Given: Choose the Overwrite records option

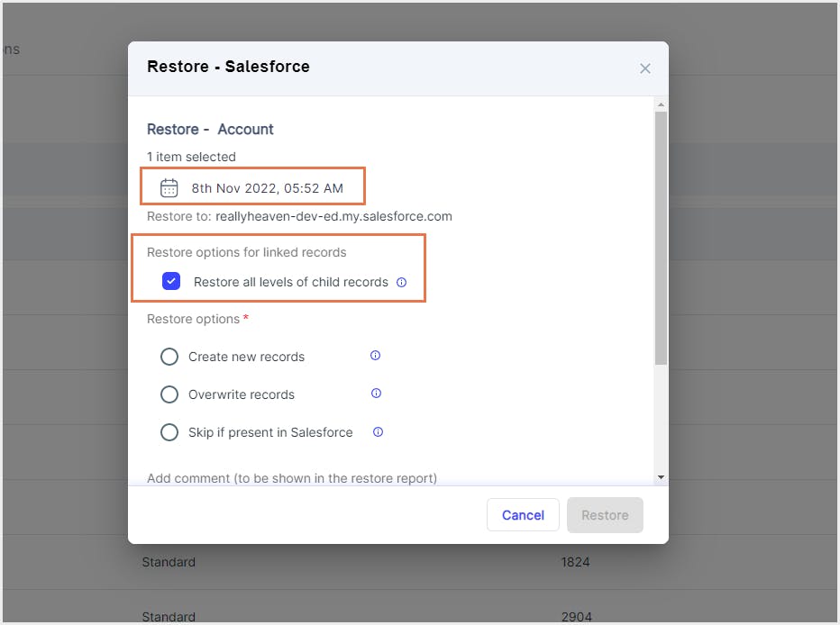Looking at the screenshot, I should coord(169,394).
